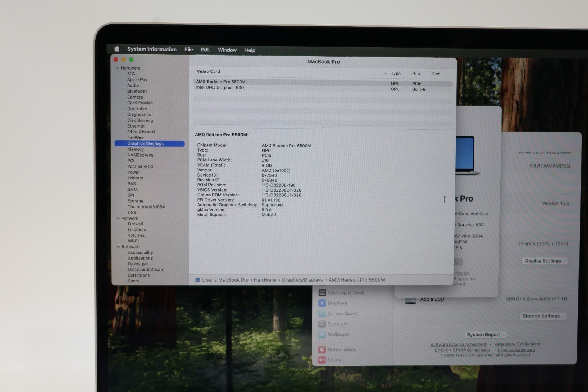
Task: Select Parallel SCSI in sidebar
Action: point(140,167)
